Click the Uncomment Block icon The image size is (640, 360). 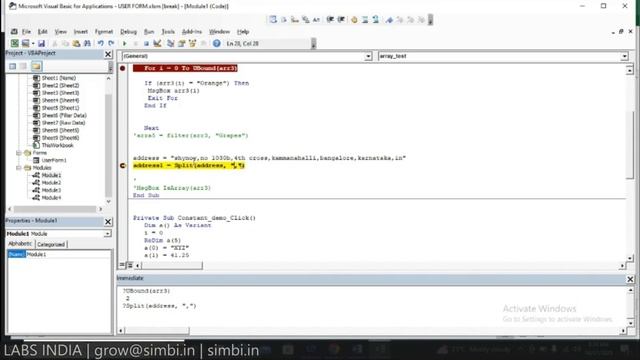click(x=376, y=19)
